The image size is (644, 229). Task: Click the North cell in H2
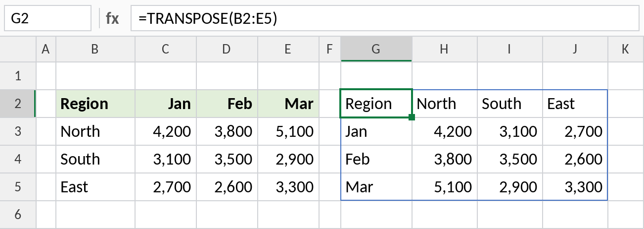click(x=445, y=104)
